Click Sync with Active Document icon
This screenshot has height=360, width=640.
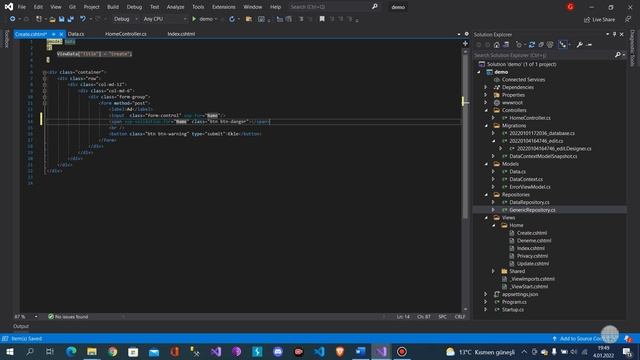click(x=532, y=45)
